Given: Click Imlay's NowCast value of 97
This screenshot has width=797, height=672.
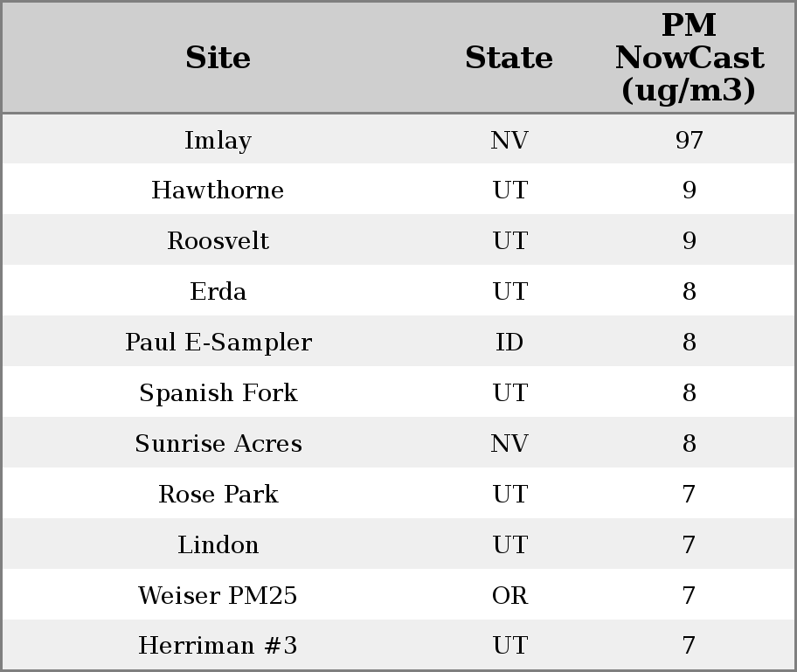Looking at the screenshot, I should [689, 141].
